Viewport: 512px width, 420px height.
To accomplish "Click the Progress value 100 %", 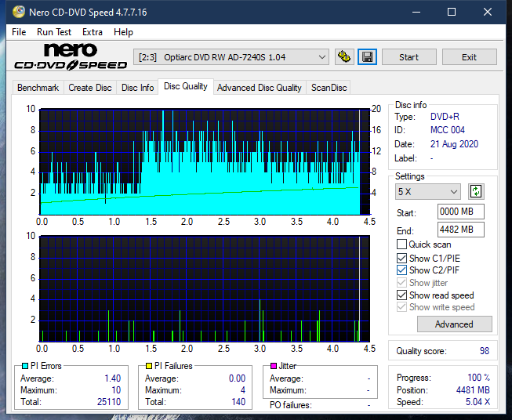I will tap(479, 378).
